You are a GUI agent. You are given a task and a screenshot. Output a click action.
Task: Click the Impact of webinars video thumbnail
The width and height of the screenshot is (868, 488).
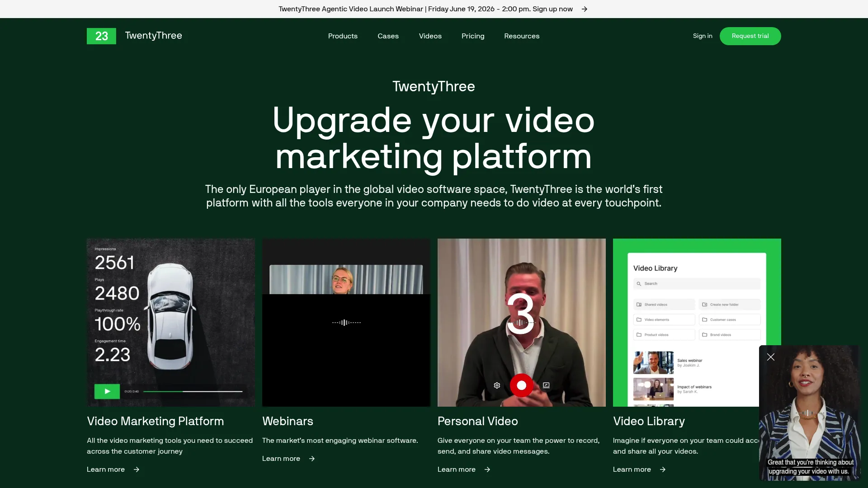[x=653, y=389]
